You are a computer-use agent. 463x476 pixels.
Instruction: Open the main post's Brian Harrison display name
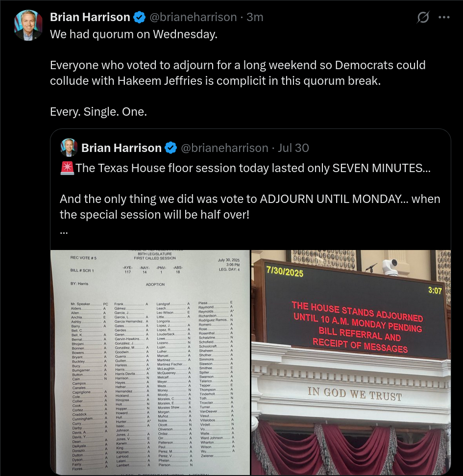click(90, 17)
